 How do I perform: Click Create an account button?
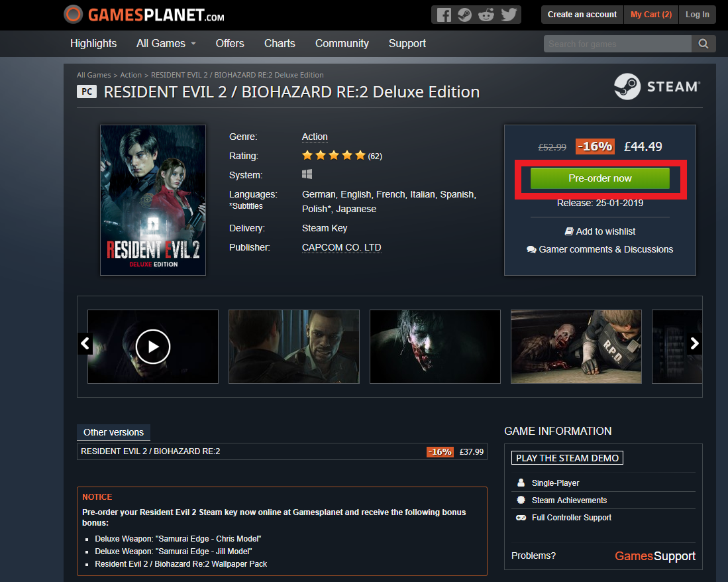[582, 15]
